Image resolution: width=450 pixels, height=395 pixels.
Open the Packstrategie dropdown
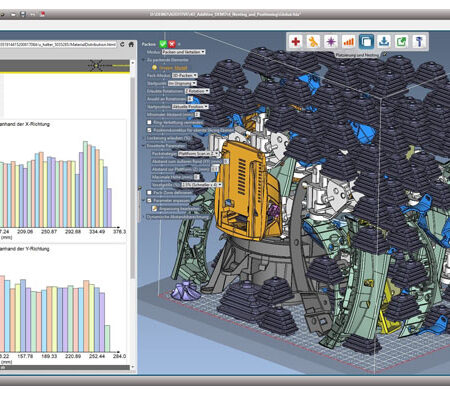point(198,154)
